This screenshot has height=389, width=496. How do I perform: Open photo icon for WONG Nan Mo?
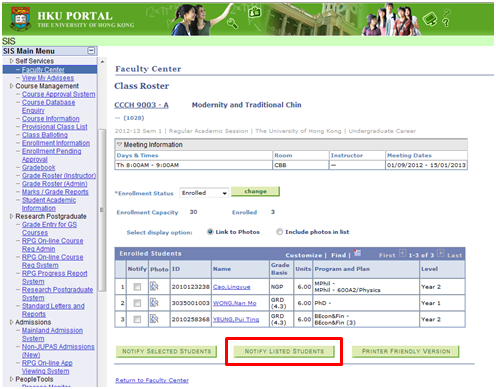[x=154, y=303]
